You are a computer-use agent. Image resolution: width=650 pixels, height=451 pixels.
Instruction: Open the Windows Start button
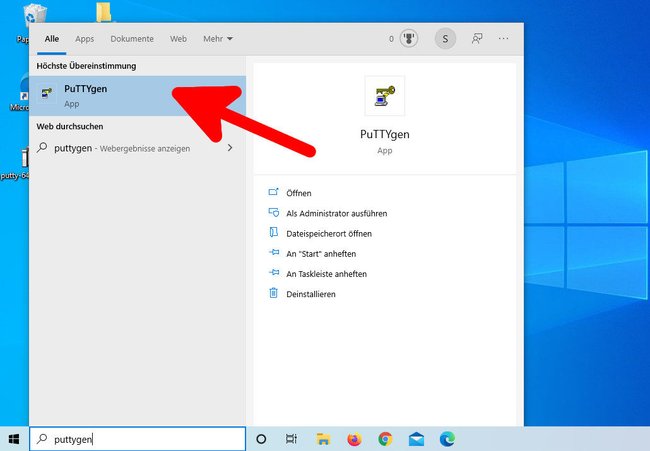pyautogui.click(x=14, y=439)
